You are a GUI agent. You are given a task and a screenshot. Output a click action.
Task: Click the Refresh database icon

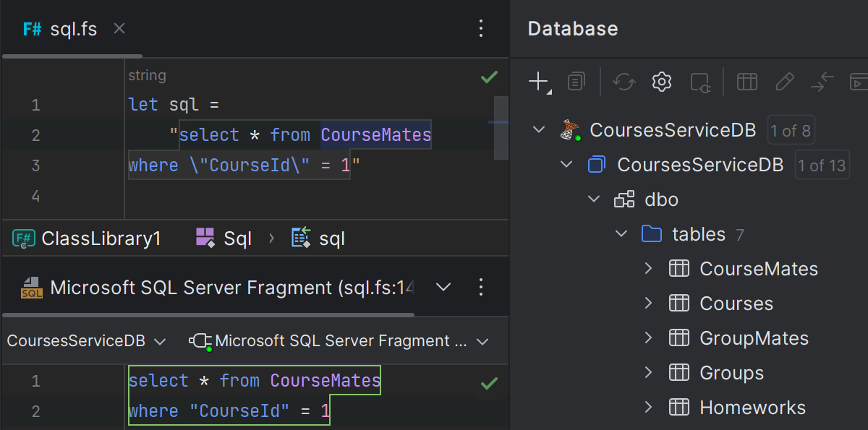(x=624, y=82)
